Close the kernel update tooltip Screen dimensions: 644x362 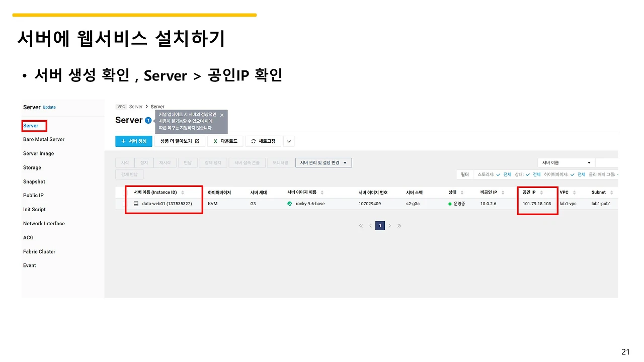click(x=222, y=115)
